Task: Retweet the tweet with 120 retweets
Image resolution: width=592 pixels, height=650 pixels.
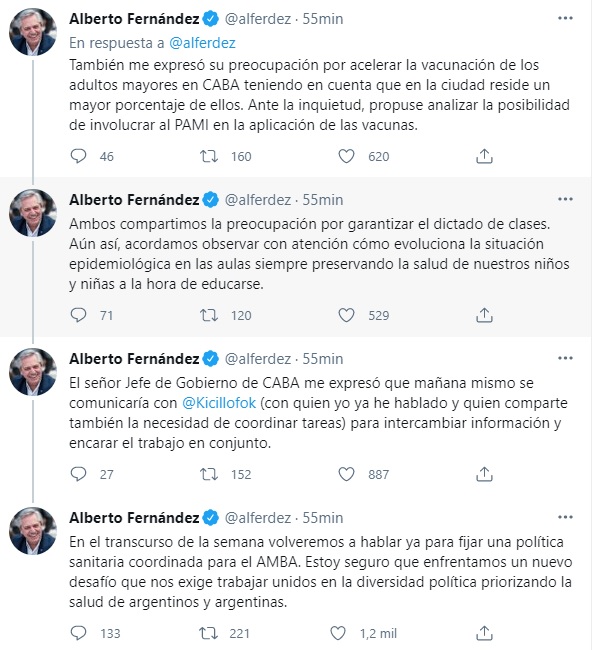Action: tap(209, 315)
